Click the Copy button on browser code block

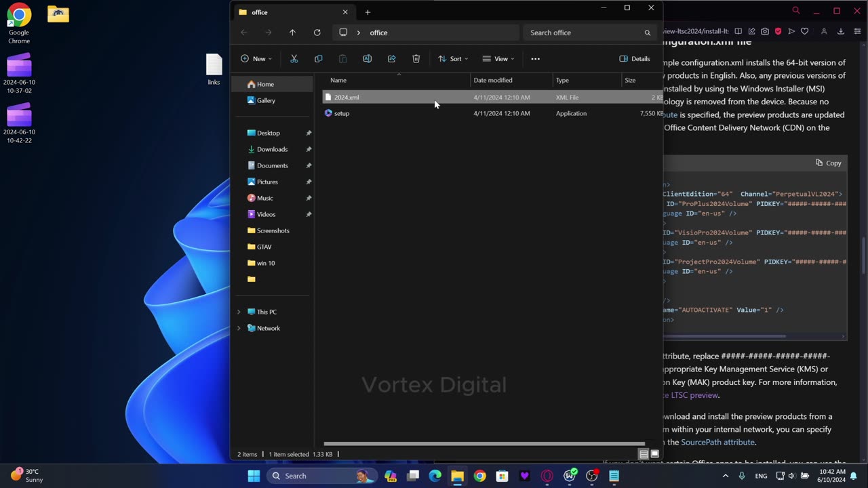[829, 163]
